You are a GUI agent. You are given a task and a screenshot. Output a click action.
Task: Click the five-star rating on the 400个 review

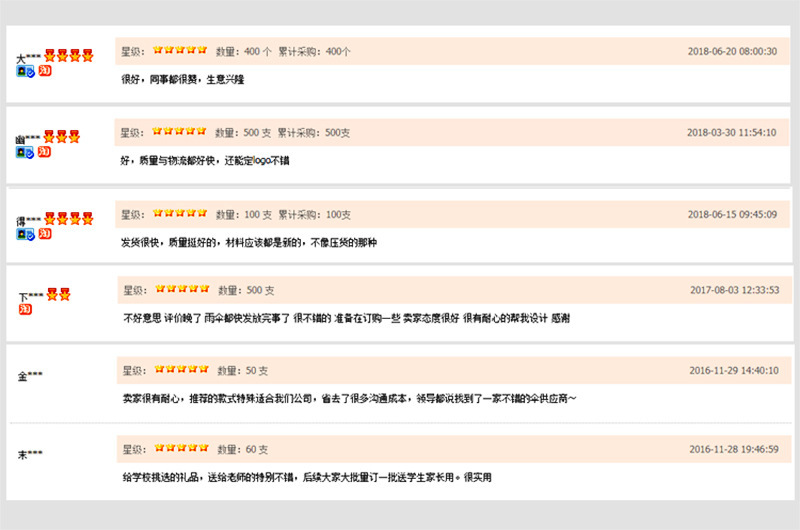[180, 50]
